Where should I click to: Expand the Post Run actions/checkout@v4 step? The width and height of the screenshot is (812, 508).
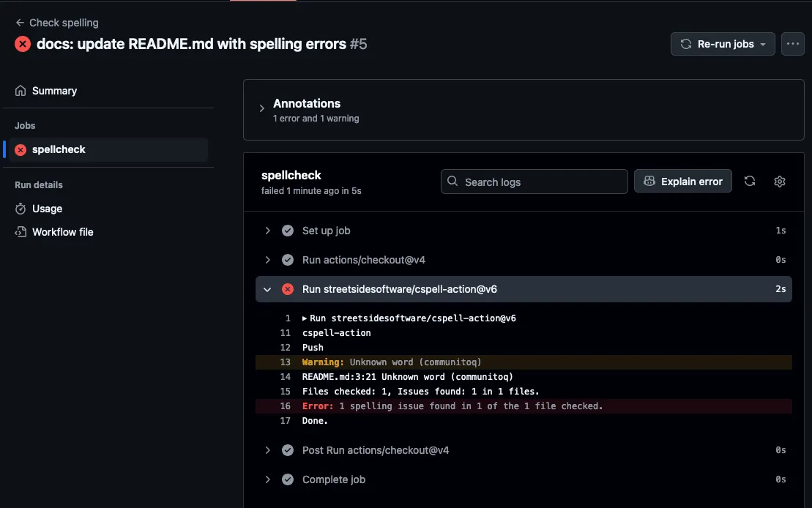(267, 450)
